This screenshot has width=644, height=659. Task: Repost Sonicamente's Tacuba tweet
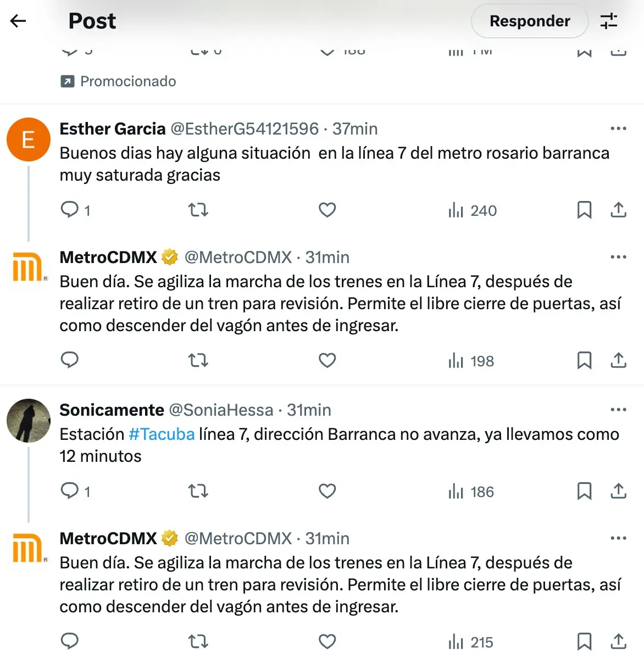click(198, 491)
